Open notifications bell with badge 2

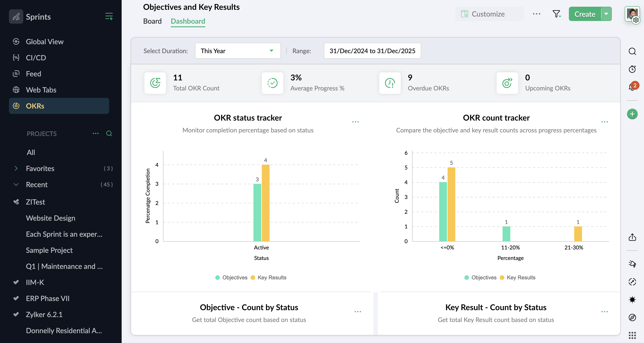click(632, 86)
